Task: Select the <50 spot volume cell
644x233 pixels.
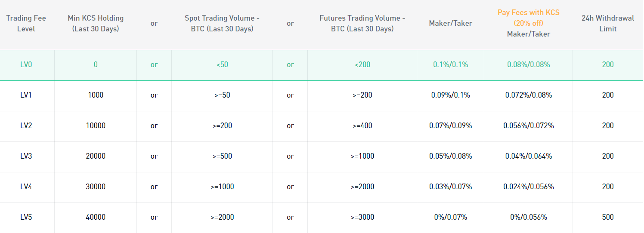Action: 222,64
